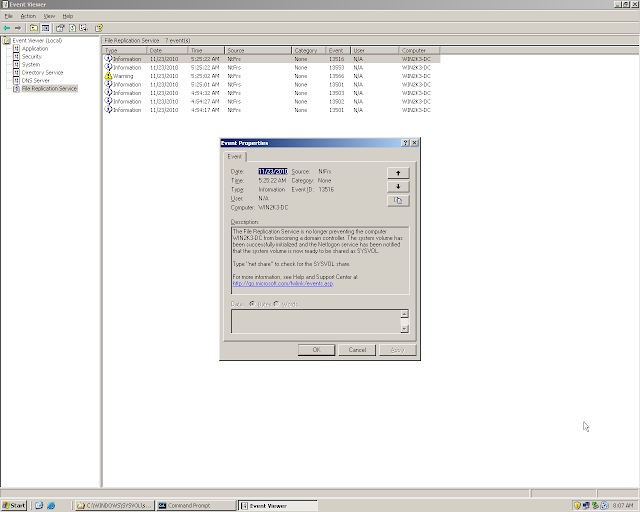Select the Security log
This screenshot has width=640, height=512.
(x=31, y=56)
